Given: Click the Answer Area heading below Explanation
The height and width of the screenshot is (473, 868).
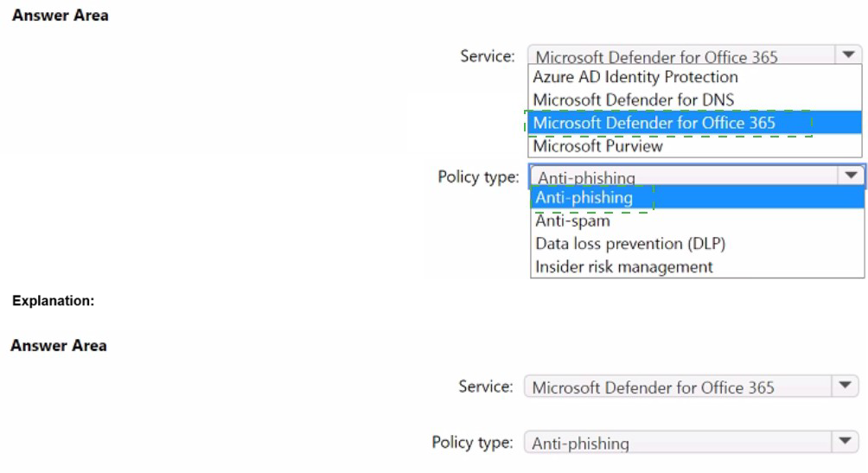Looking at the screenshot, I should (59, 346).
